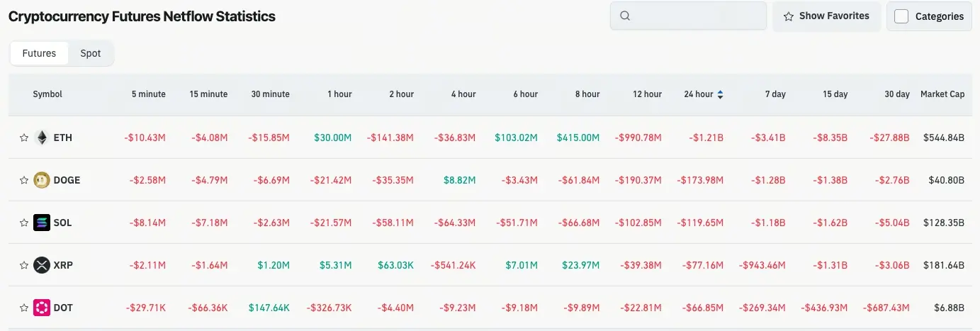
Task: Sort by the 6 hour column header
Action: [525, 94]
